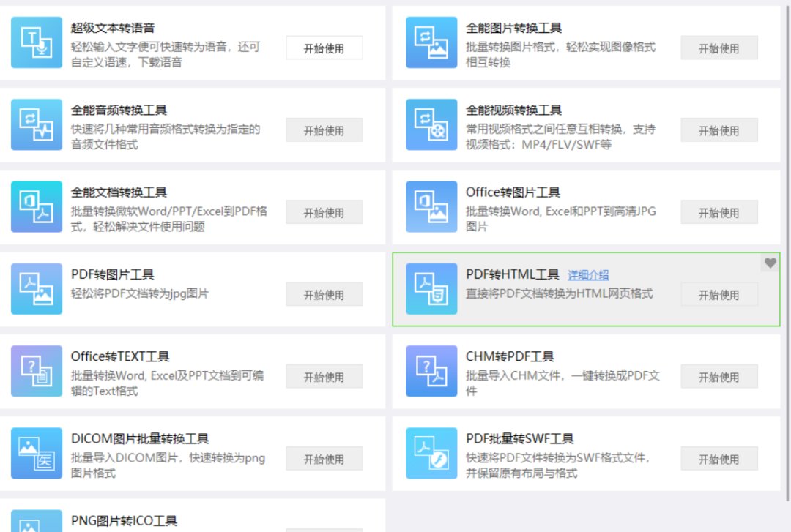Click the DICOM图片批量转换工具 icon
The image size is (791, 532).
pyautogui.click(x=37, y=454)
